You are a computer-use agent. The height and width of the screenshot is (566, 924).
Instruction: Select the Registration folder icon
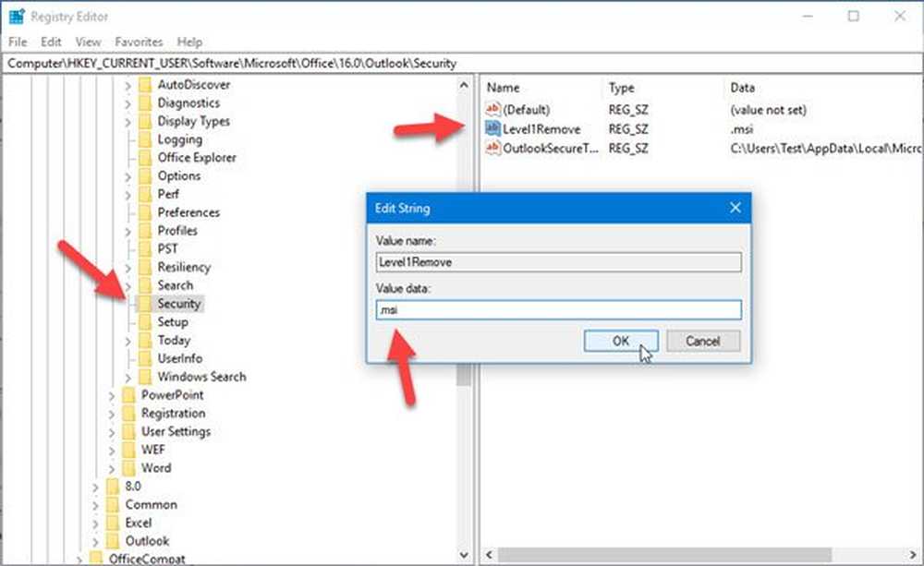coord(128,414)
